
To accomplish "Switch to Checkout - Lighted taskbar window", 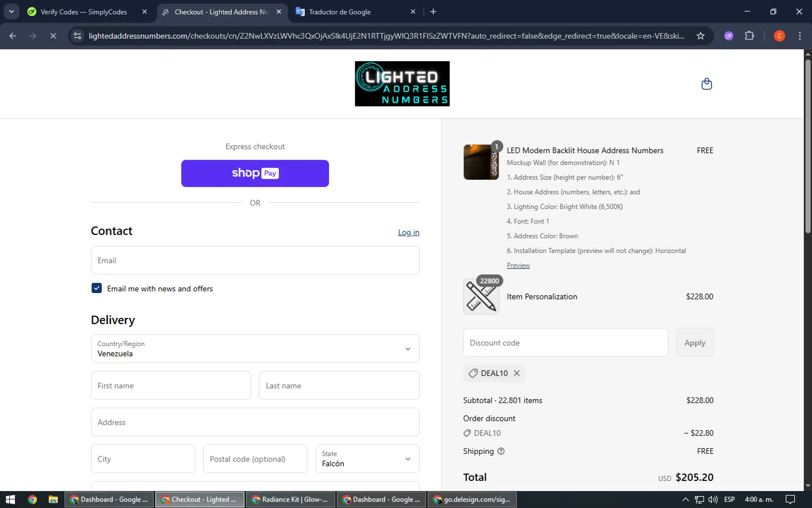I will [200, 499].
